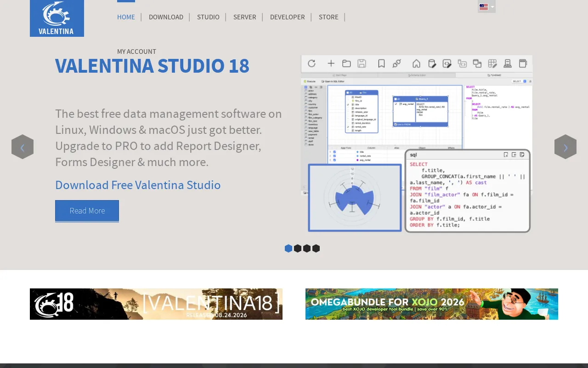Click the refresh icon in screenshot toolbar
Image resolution: width=588 pixels, height=368 pixels.
click(x=311, y=63)
